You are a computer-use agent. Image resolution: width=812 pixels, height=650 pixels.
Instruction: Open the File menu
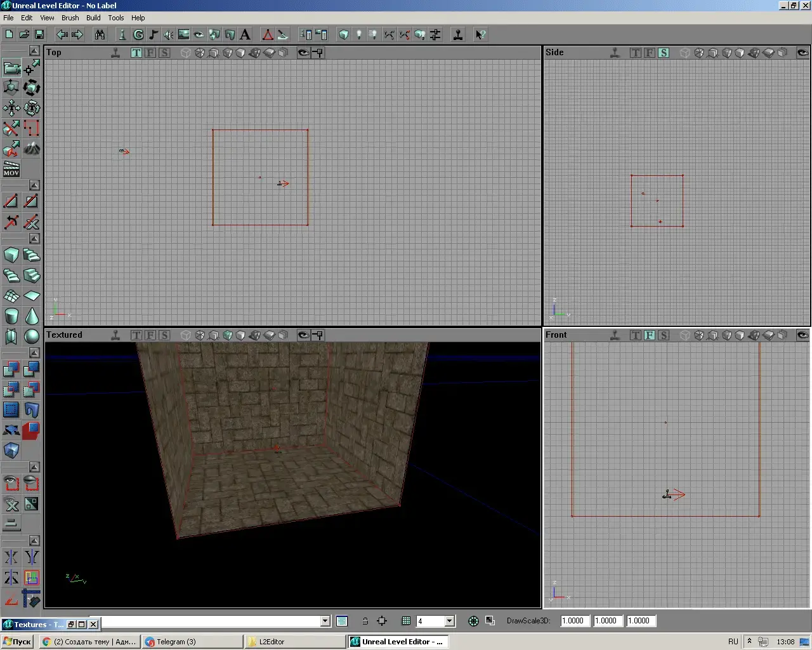pyautogui.click(x=8, y=18)
